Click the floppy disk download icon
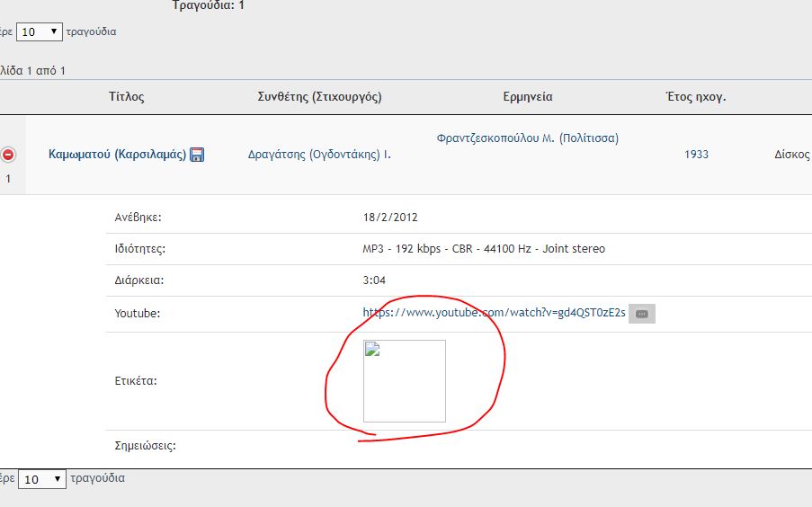This screenshot has width=812, height=507. tap(197, 155)
